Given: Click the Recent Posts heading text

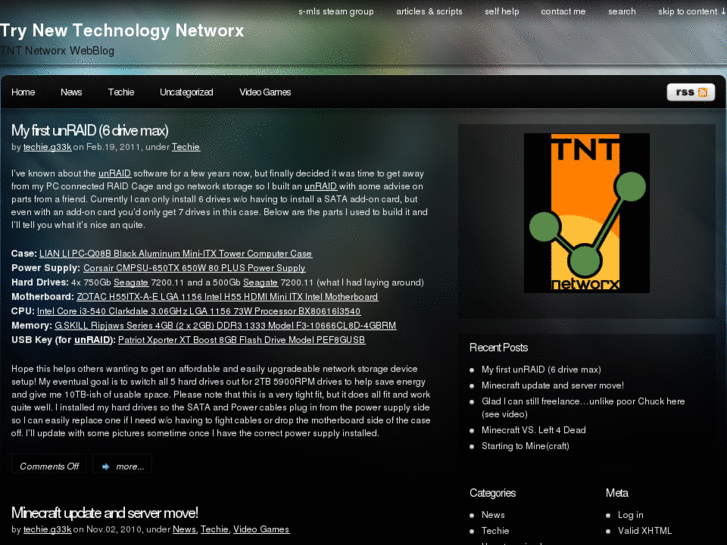Looking at the screenshot, I should click(498, 348).
